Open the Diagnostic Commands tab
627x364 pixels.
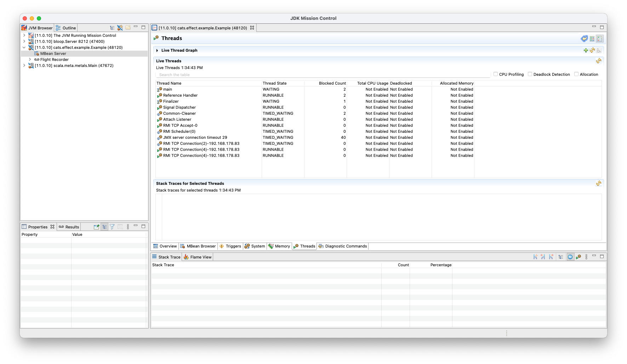(343, 246)
